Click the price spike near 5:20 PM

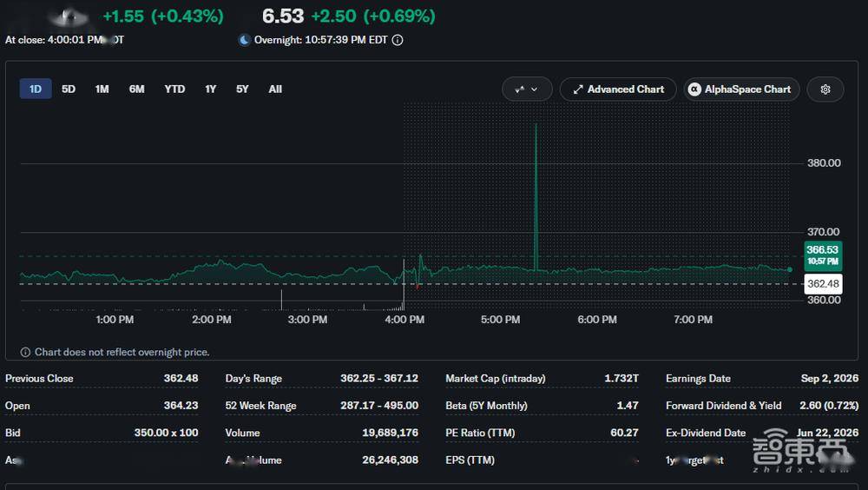click(x=536, y=196)
